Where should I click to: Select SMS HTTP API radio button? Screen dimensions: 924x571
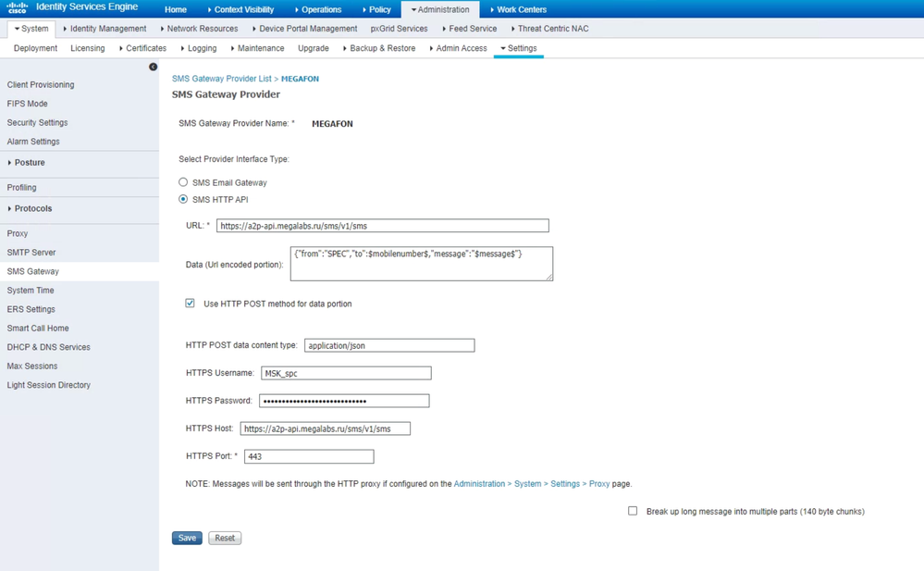pos(183,199)
